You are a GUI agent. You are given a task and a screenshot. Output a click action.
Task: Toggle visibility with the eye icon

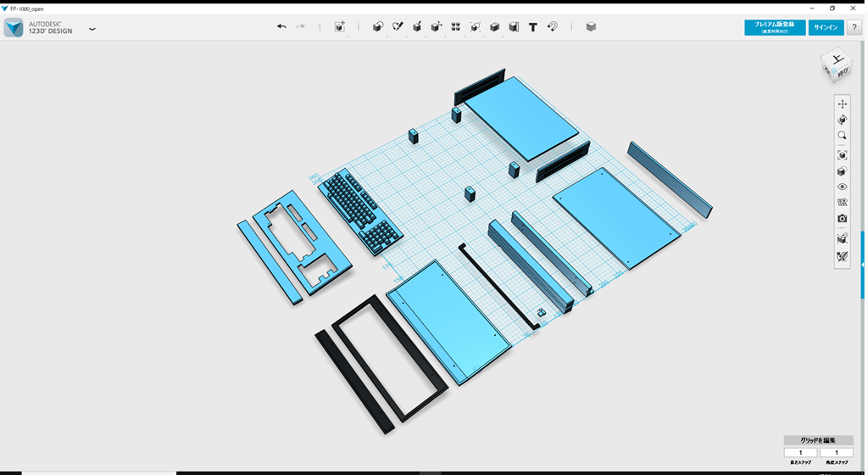click(842, 187)
